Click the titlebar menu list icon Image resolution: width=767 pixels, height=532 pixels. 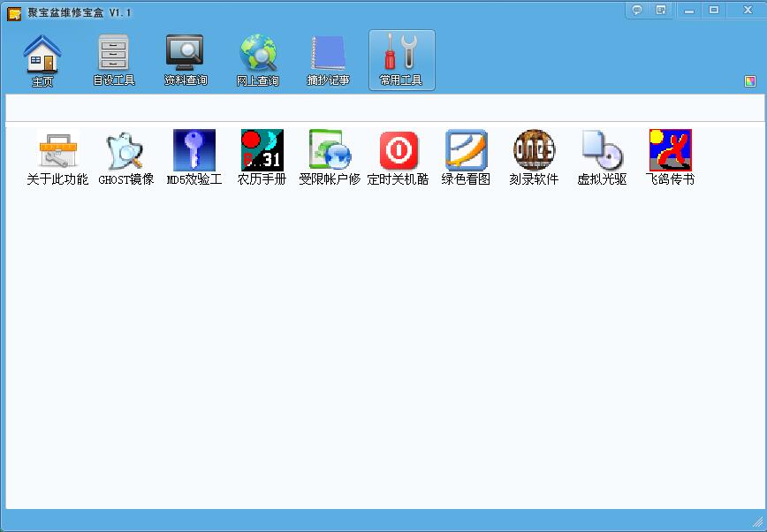click(661, 10)
